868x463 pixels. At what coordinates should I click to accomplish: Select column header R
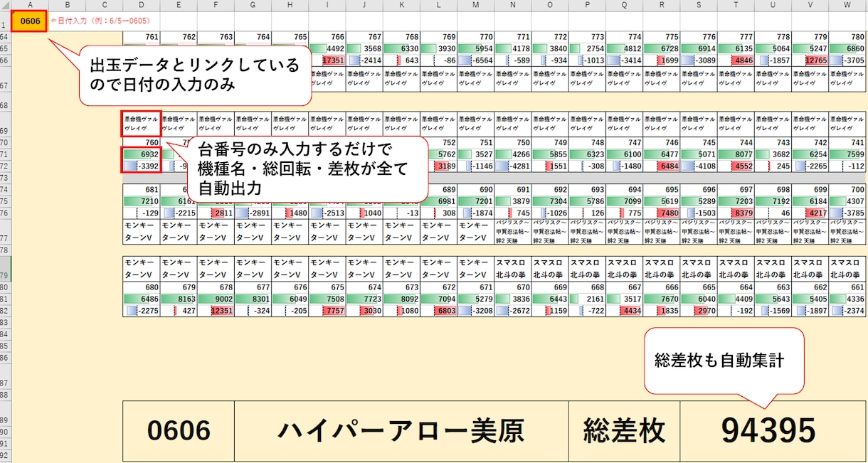pyautogui.click(x=662, y=5)
